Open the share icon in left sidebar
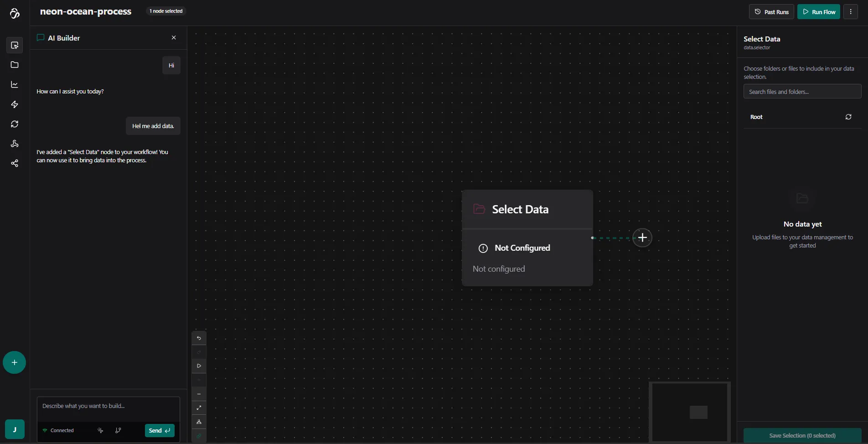The width and height of the screenshot is (868, 444). 15,163
